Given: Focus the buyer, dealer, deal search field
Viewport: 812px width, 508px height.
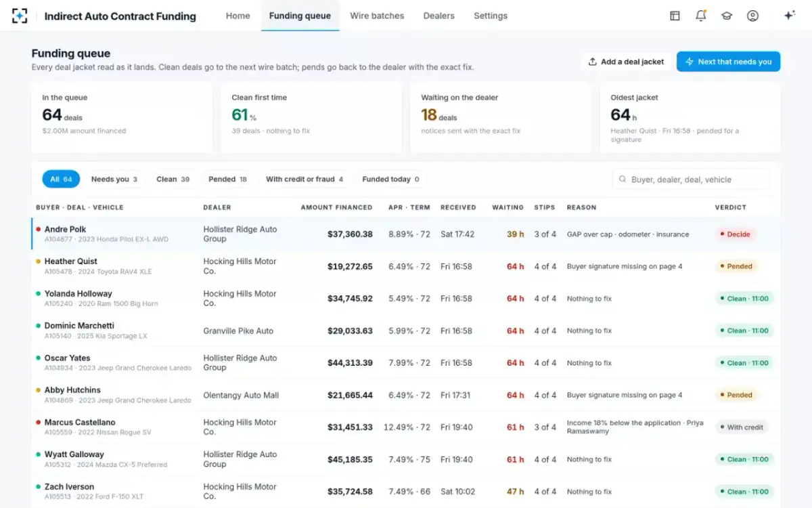Looking at the screenshot, I should pos(691,179).
